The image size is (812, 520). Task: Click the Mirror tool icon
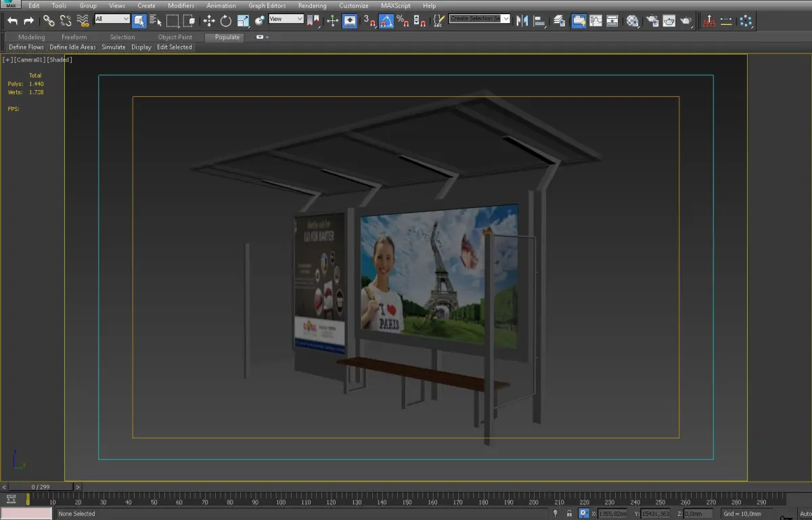522,21
